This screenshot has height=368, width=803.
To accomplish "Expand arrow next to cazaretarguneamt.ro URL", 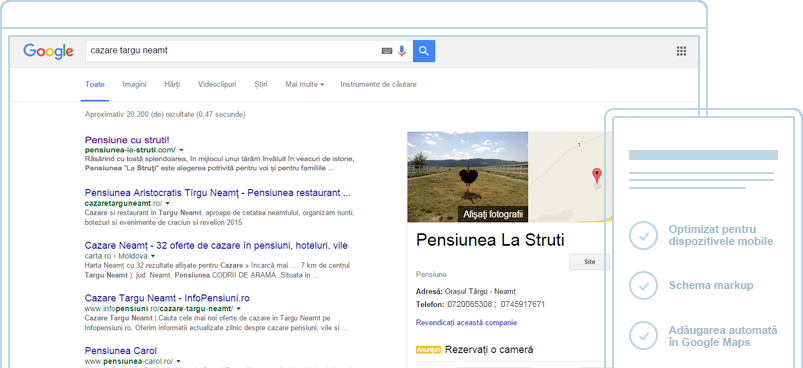I will click(x=167, y=204).
